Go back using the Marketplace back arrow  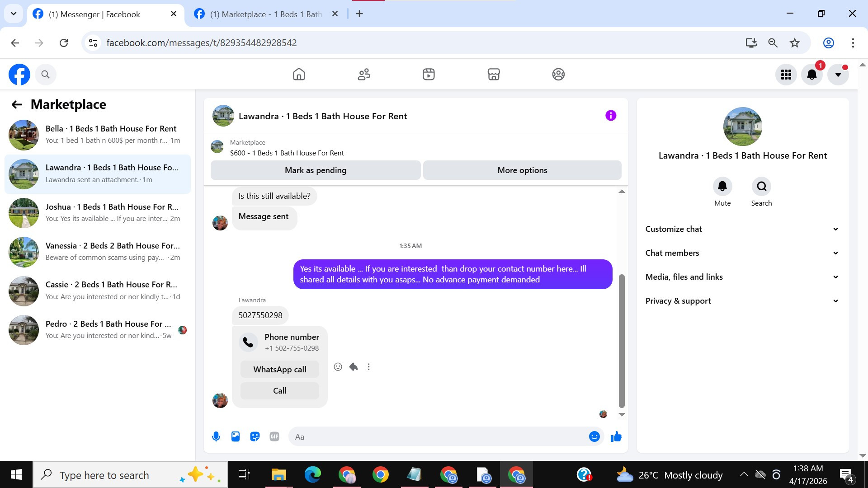[x=17, y=105]
